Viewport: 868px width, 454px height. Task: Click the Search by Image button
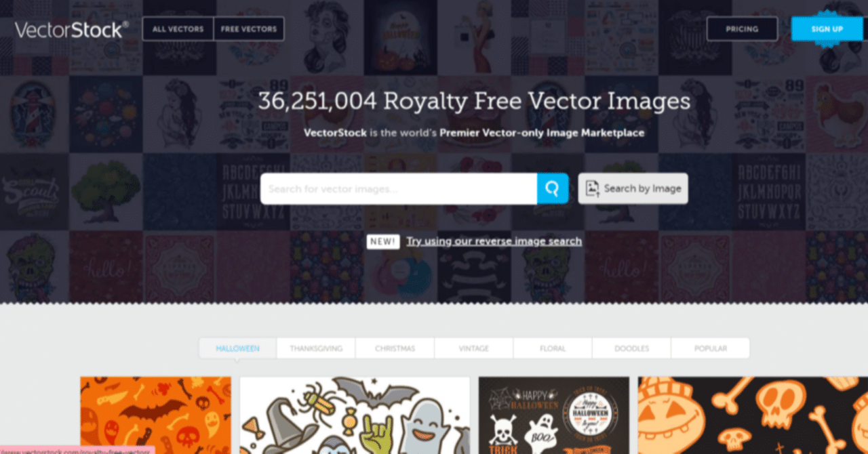(633, 188)
